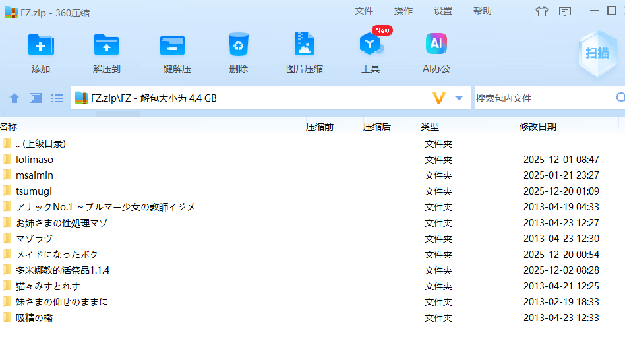This screenshot has height=364, width=625.
Task: Click the 添加 (Add) toolbar icon
Action: [41, 45]
